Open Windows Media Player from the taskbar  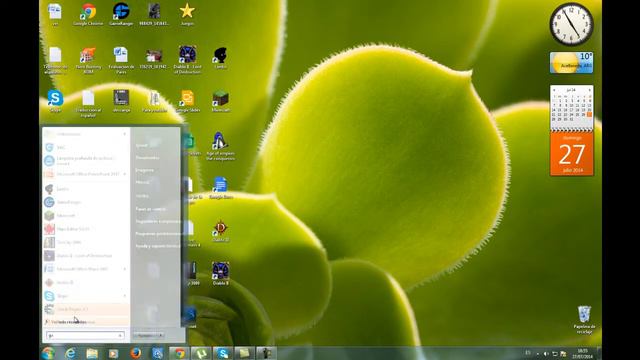pyautogui.click(x=113, y=353)
